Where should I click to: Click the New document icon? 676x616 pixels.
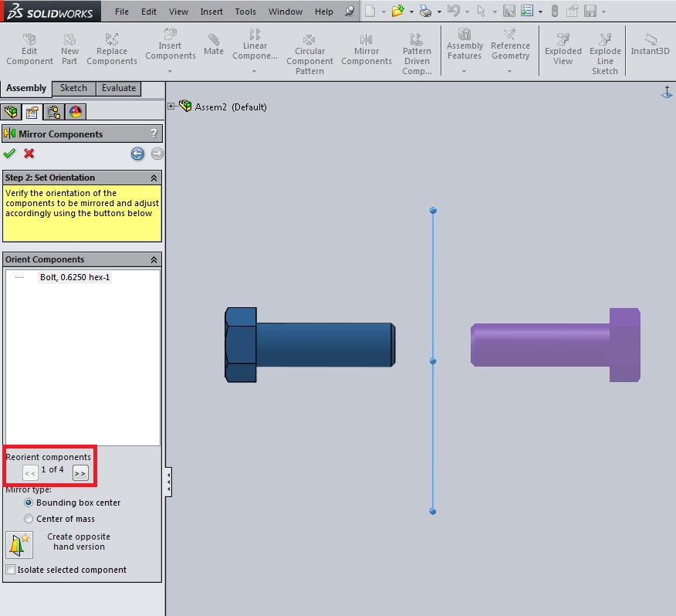[x=370, y=11]
